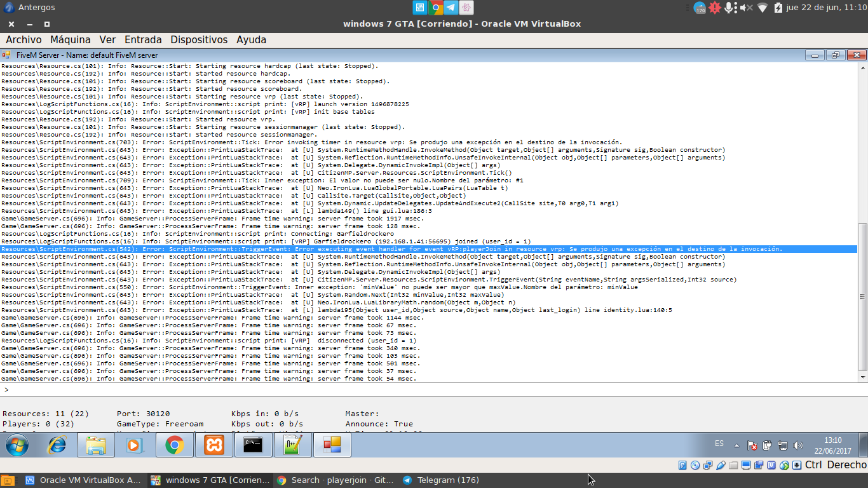Click the FiveM log vertical scrollbar thumb
Screen dimensions: 868x488
[x=862, y=296]
